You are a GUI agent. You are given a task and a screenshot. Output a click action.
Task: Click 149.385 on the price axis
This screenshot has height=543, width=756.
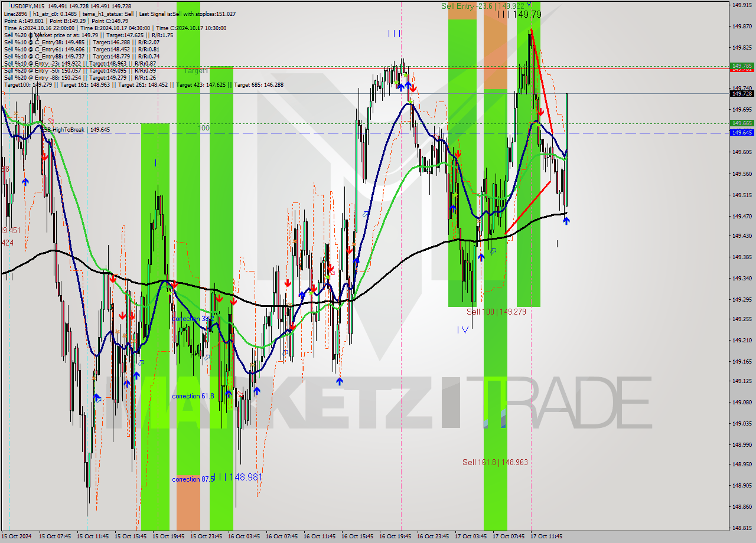click(742, 257)
